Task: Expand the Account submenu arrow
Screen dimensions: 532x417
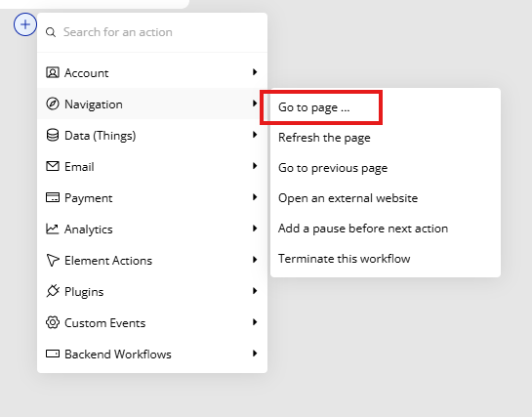Action: click(255, 72)
